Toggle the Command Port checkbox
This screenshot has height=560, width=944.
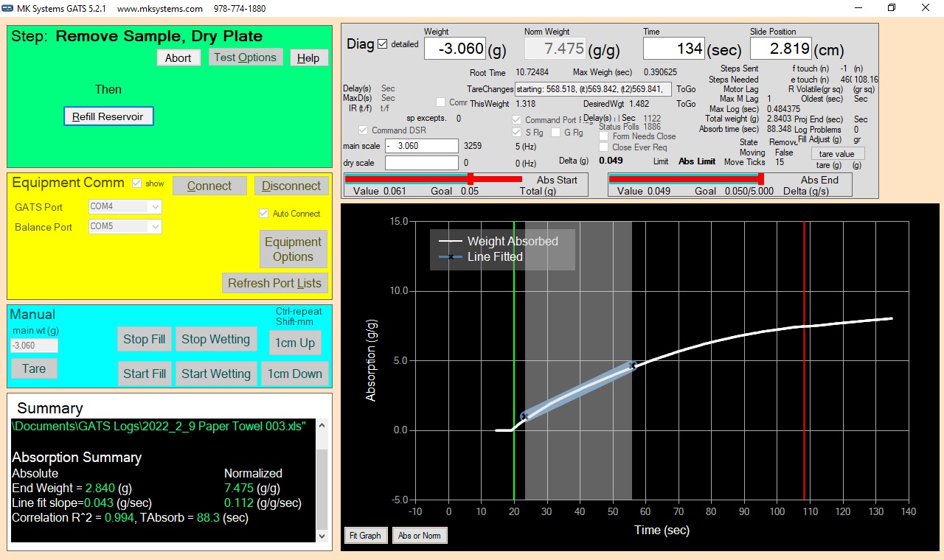(517, 120)
